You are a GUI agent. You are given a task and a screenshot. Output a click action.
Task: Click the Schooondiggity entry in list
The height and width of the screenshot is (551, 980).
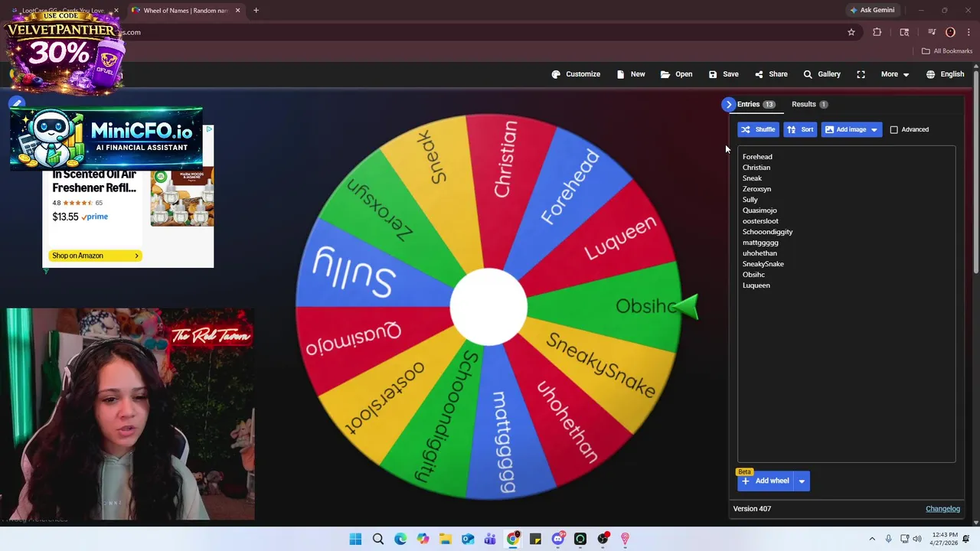(x=767, y=232)
